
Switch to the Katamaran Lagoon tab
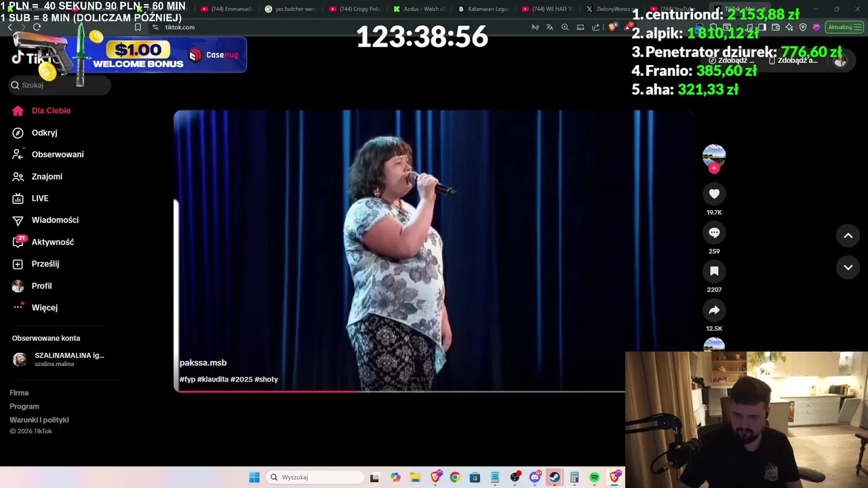click(x=484, y=9)
